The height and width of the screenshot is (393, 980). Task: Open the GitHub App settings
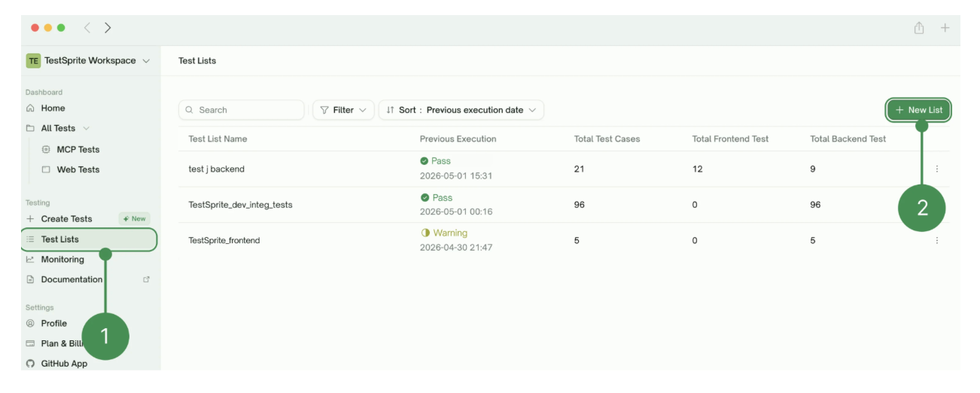64,364
